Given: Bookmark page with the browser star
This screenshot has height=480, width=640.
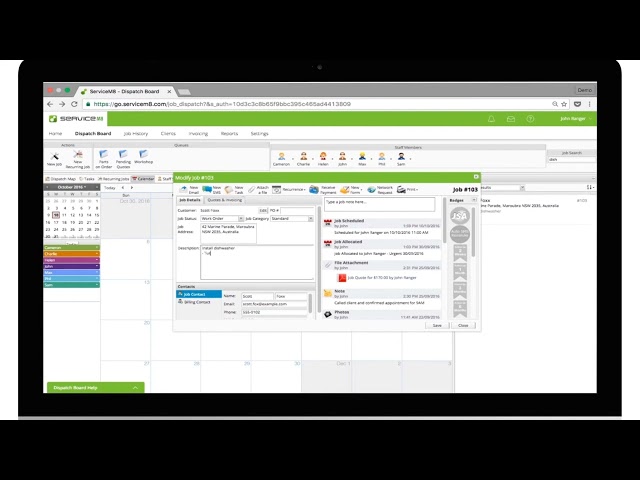Looking at the screenshot, I should point(564,104).
